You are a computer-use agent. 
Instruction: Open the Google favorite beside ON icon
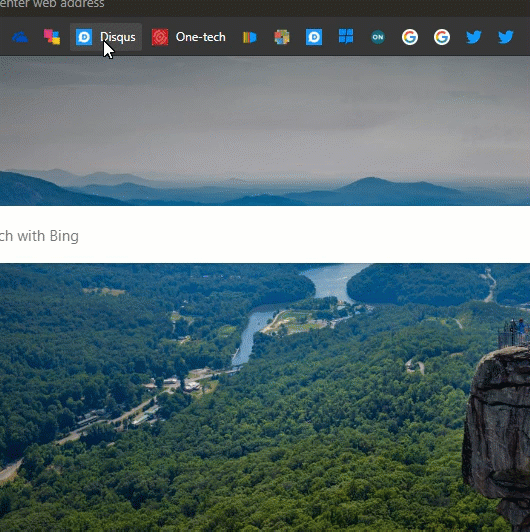point(410,37)
